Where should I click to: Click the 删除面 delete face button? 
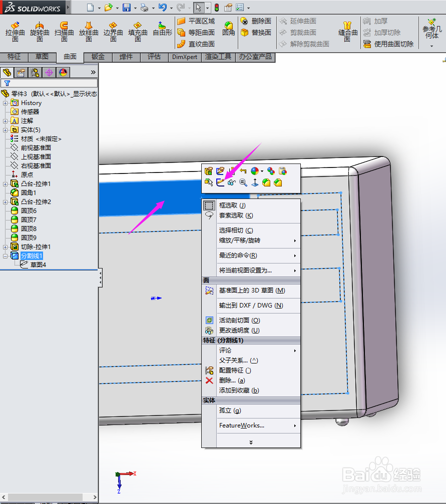(256, 21)
